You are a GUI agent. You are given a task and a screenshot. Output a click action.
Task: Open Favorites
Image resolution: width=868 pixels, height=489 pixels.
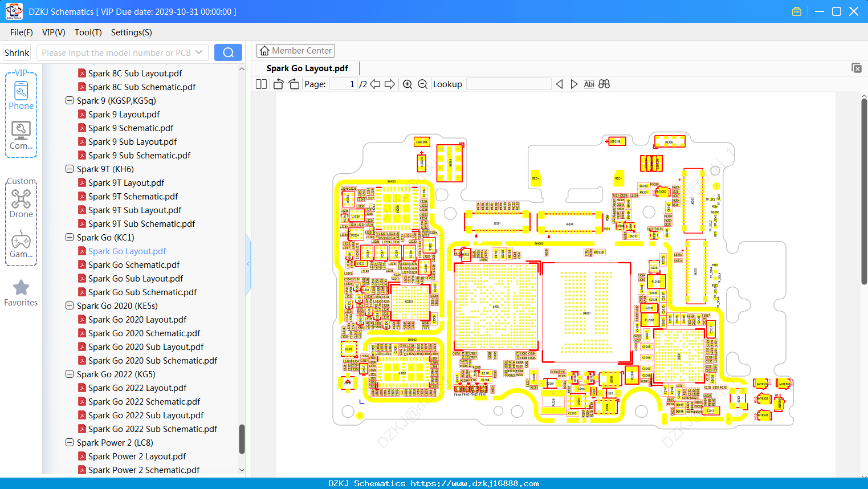(21, 293)
